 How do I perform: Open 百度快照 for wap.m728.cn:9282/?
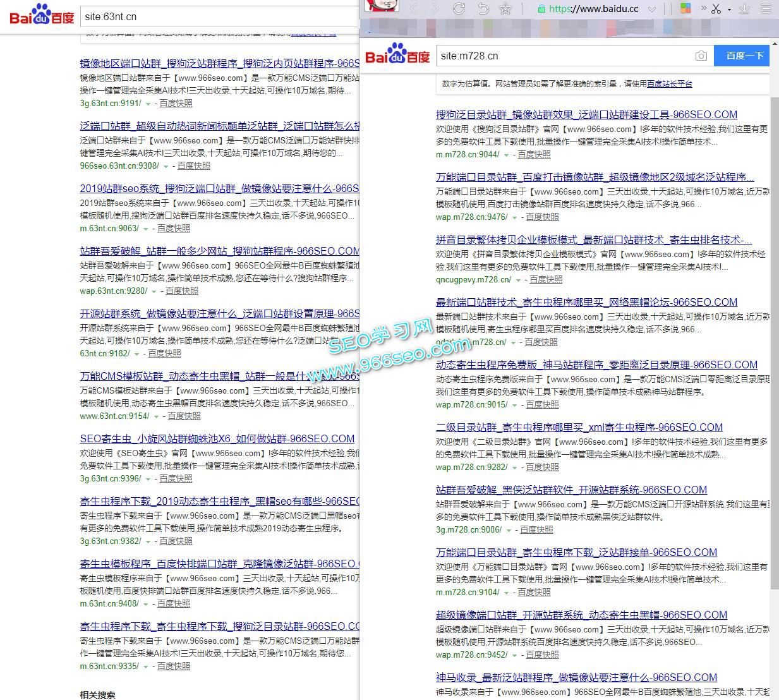542,468
